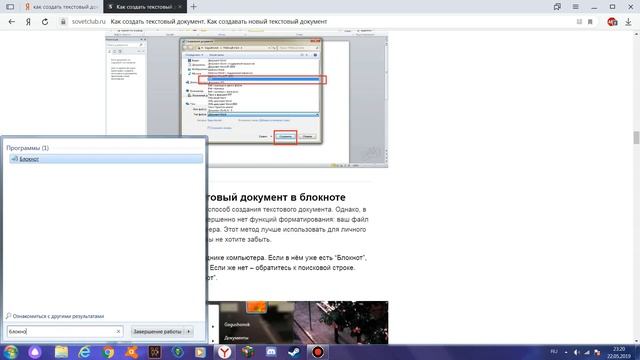Screen dimensions: 640x360
Task: Open Steam from the taskbar
Action: click(x=294, y=352)
